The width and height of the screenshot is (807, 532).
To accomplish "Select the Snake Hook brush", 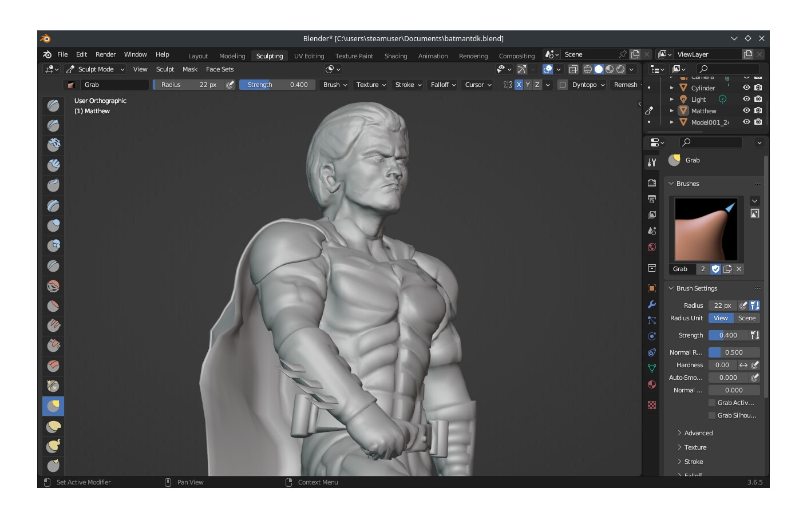I will (x=53, y=446).
